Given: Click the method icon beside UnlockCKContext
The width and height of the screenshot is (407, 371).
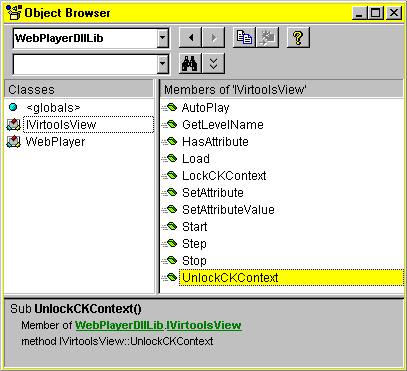Looking at the screenshot, I should 170,277.
